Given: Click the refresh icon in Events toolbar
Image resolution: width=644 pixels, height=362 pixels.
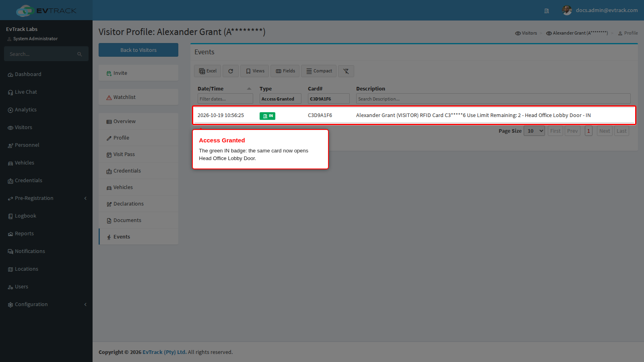Looking at the screenshot, I should point(231,71).
